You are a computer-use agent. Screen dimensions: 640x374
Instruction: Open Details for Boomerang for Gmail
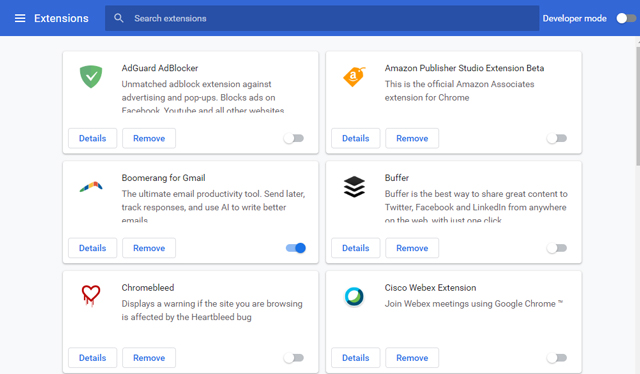tap(92, 248)
